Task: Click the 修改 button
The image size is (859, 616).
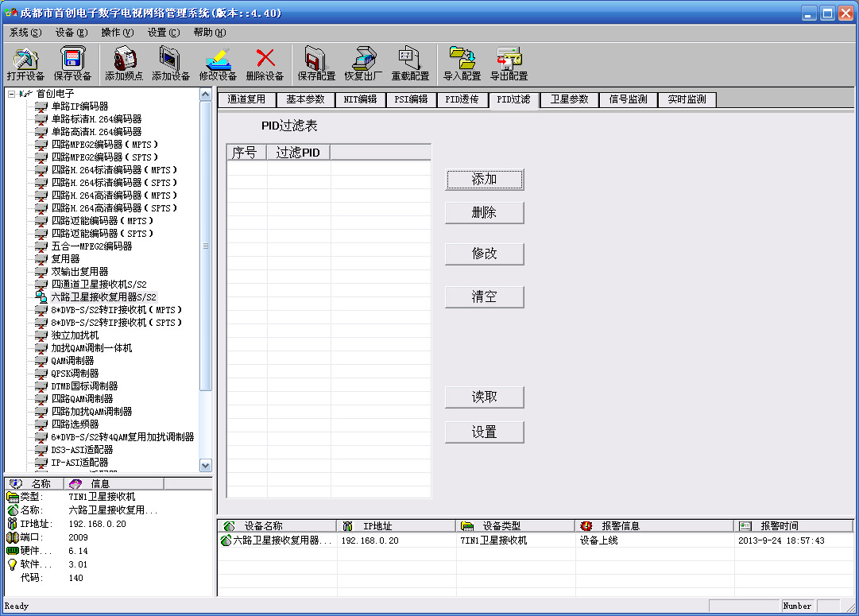Action: tap(484, 254)
